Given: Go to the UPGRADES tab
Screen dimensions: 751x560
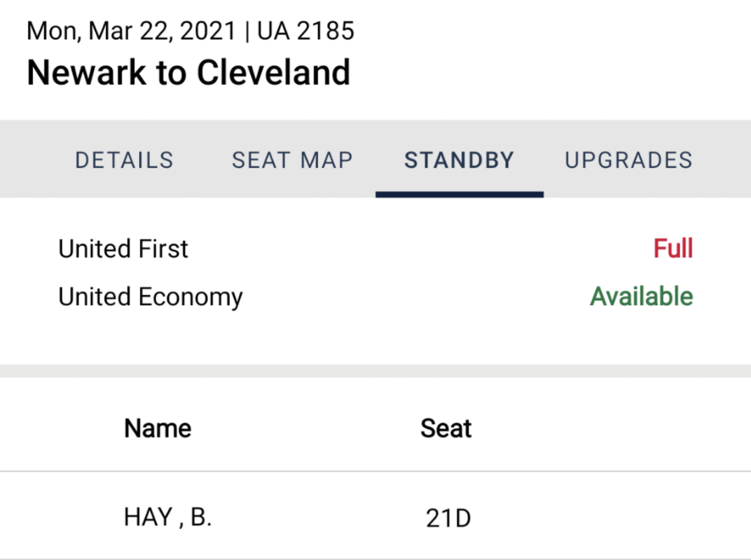Looking at the screenshot, I should tap(628, 160).
